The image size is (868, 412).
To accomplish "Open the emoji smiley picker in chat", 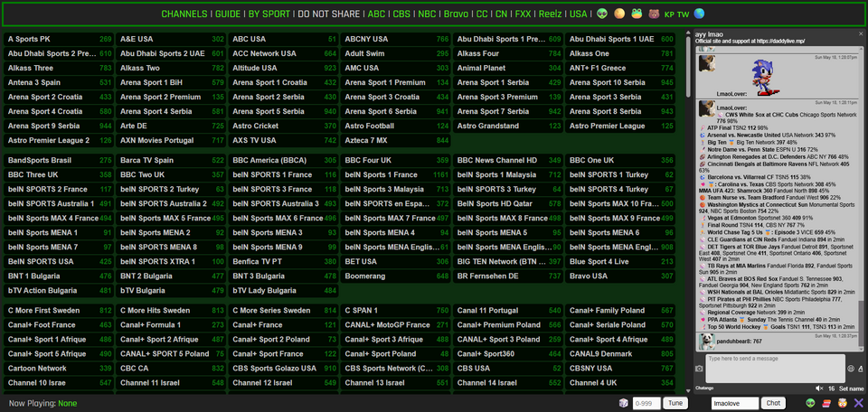I will tap(851, 369).
